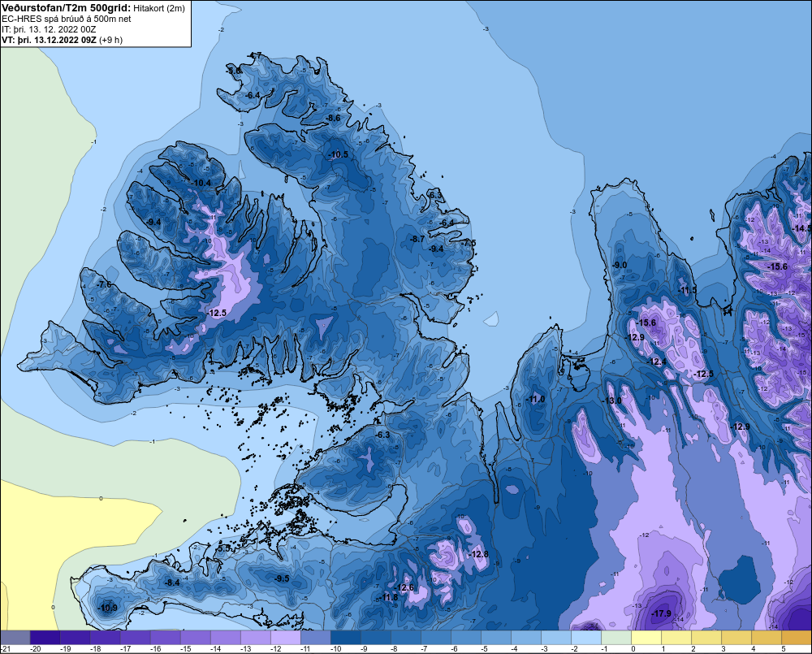812x654 pixels.
Task: Select the -12.6 temperature value
Action: point(404,587)
